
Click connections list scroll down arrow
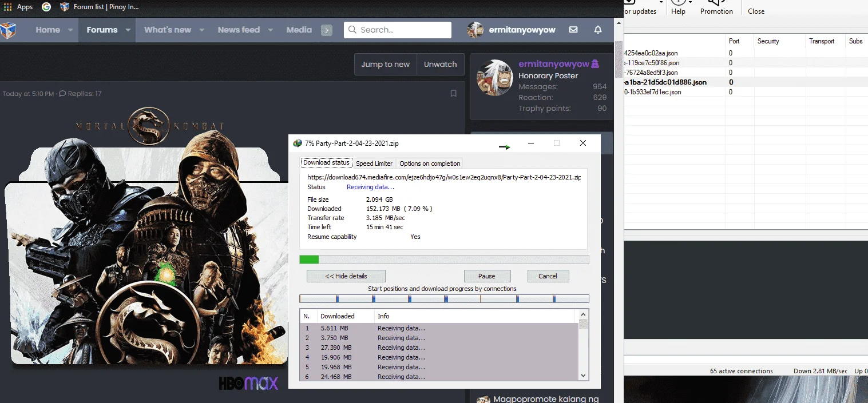pyautogui.click(x=583, y=376)
